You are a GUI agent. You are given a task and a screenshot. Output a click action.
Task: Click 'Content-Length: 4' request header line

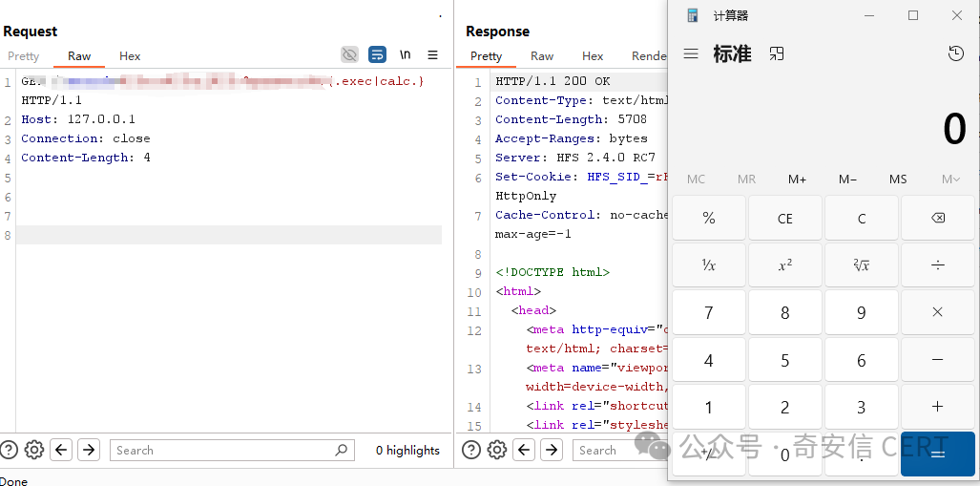click(86, 158)
